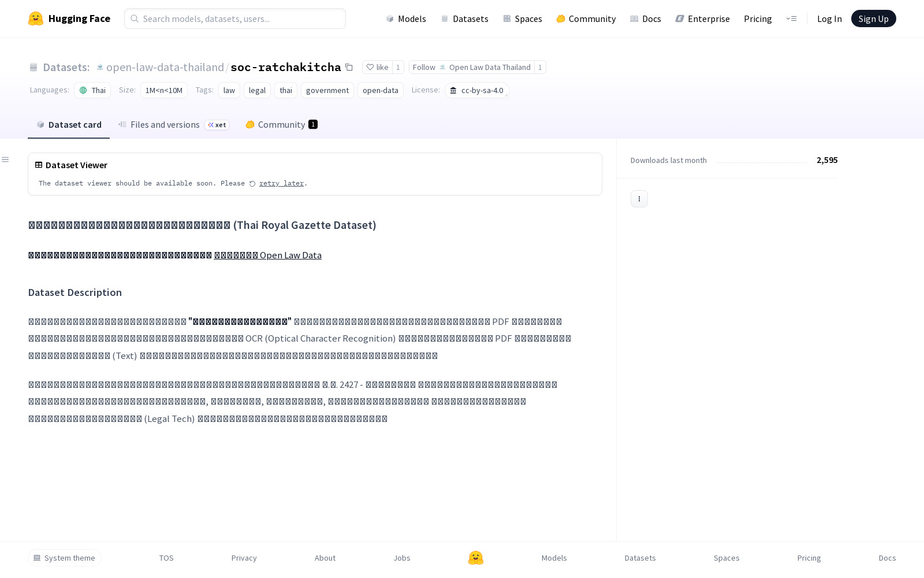Open Docs in the top navigation

[x=646, y=18]
